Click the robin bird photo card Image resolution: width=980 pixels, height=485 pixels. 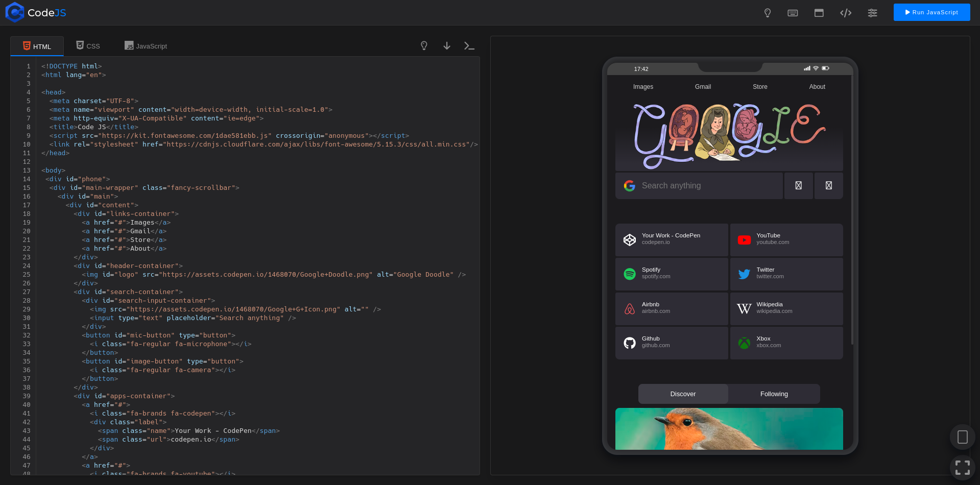tap(729, 429)
